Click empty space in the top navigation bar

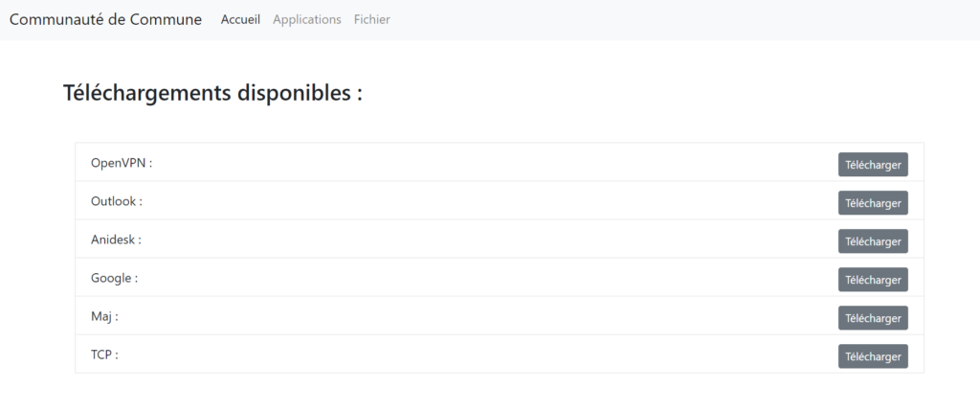point(670,19)
